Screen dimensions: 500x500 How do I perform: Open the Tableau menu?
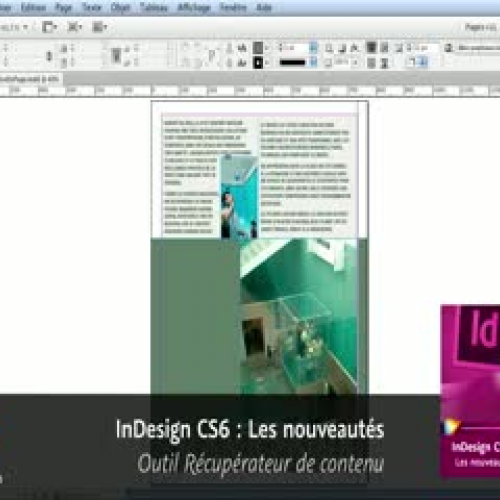tap(153, 7)
